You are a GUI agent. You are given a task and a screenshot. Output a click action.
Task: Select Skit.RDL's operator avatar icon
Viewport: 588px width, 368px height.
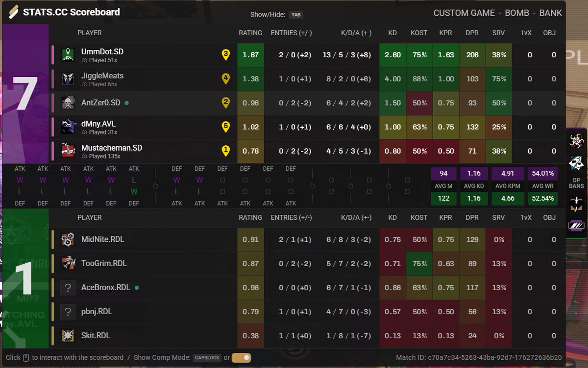tap(68, 336)
